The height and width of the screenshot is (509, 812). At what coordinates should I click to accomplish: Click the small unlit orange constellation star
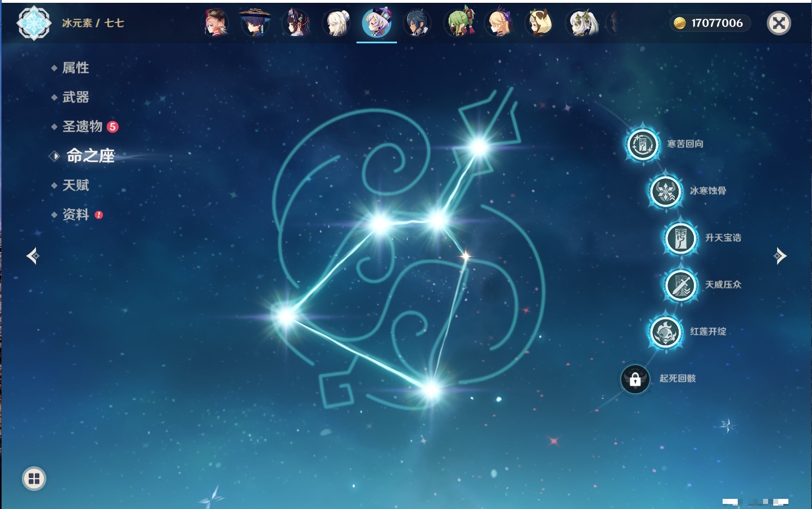point(466,256)
